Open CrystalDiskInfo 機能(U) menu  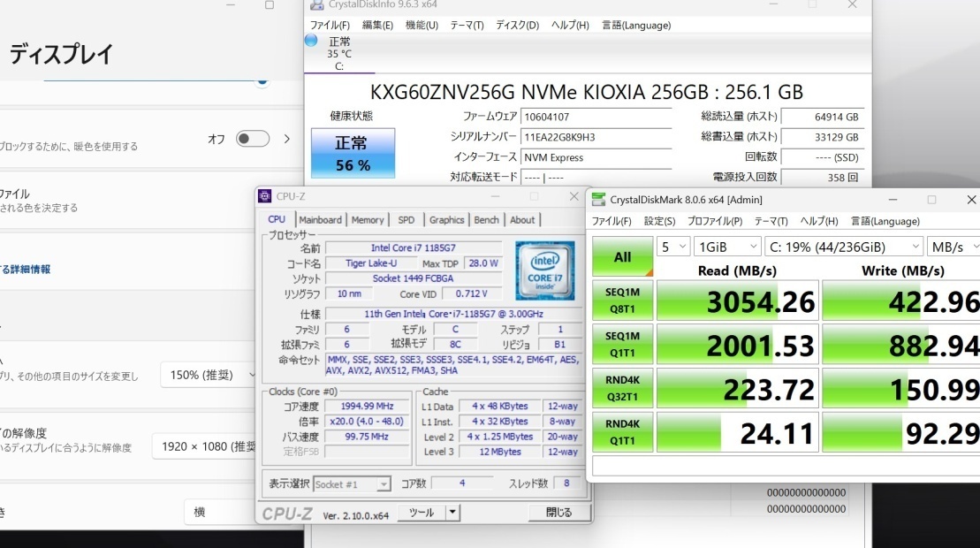click(422, 25)
